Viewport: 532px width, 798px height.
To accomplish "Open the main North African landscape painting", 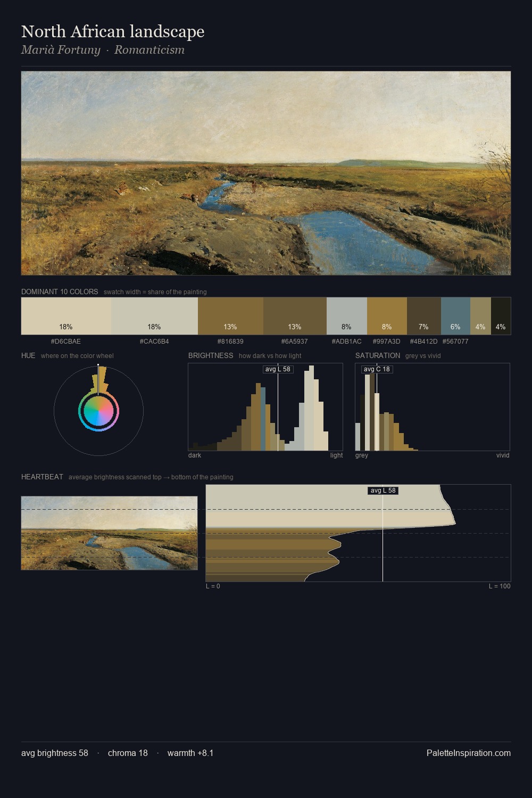I will click(266, 173).
